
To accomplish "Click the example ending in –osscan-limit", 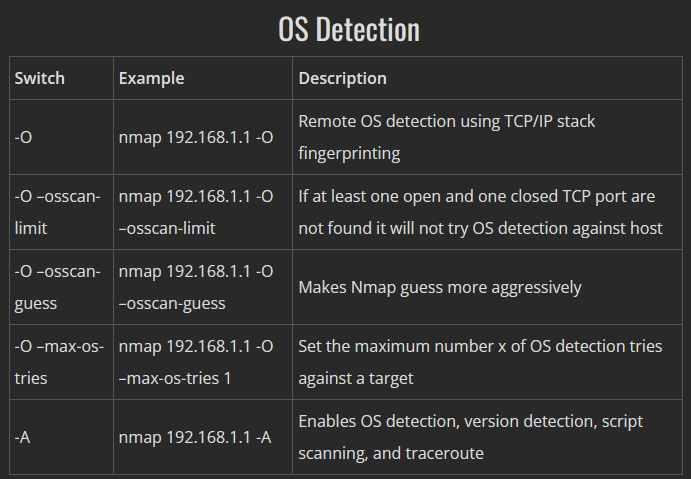I will pyautogui.click(x=196, y=212).
